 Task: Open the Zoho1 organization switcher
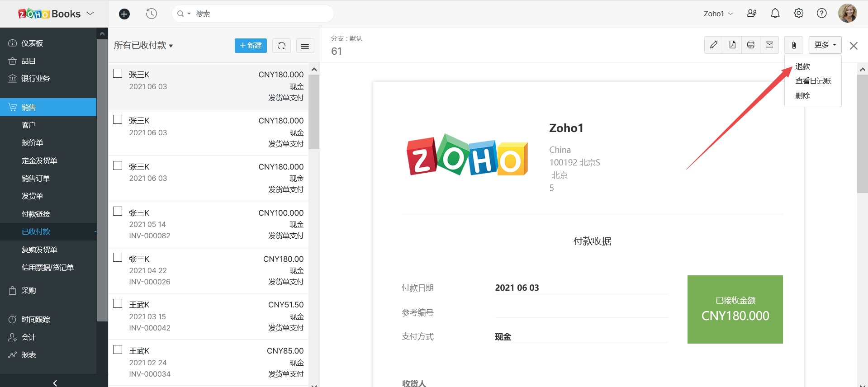coord(718,14)
